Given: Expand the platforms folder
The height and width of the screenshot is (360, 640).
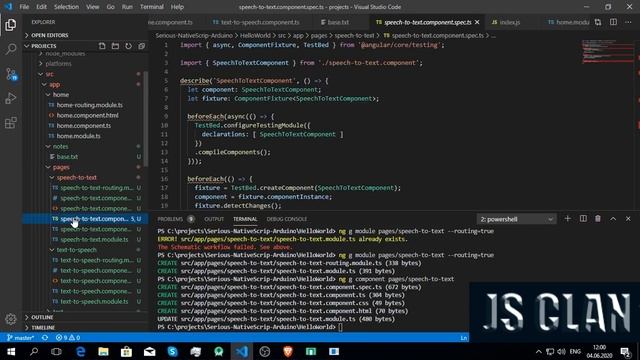Looking at the screenshot, I should pos(58,64).
